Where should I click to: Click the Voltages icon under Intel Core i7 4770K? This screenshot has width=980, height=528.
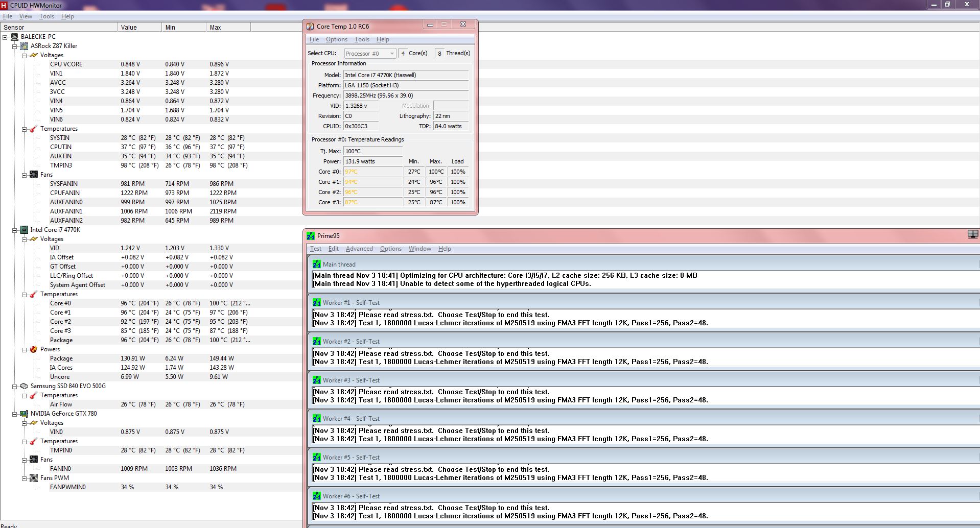(34, 239)
